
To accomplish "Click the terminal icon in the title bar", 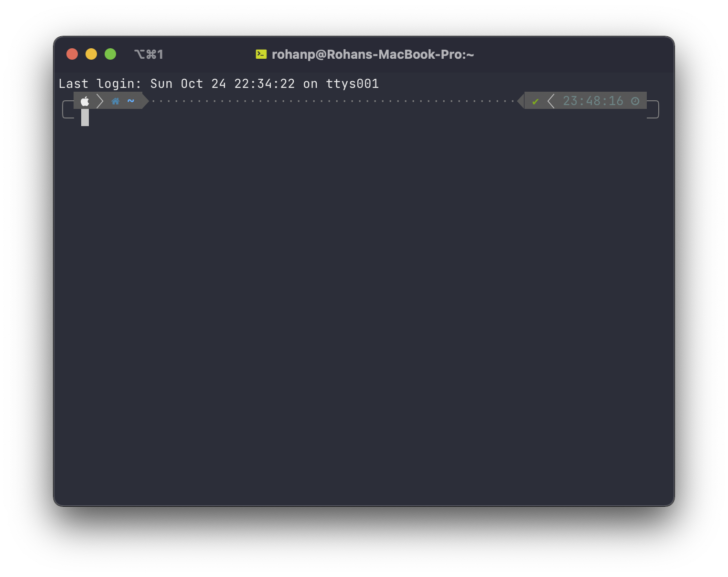I will [261, 54].
